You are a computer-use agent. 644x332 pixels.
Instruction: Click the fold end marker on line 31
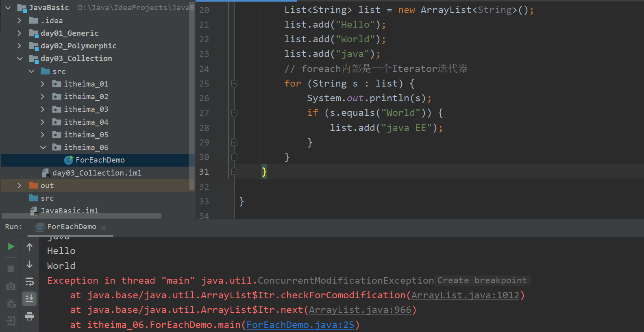[234, 171]
